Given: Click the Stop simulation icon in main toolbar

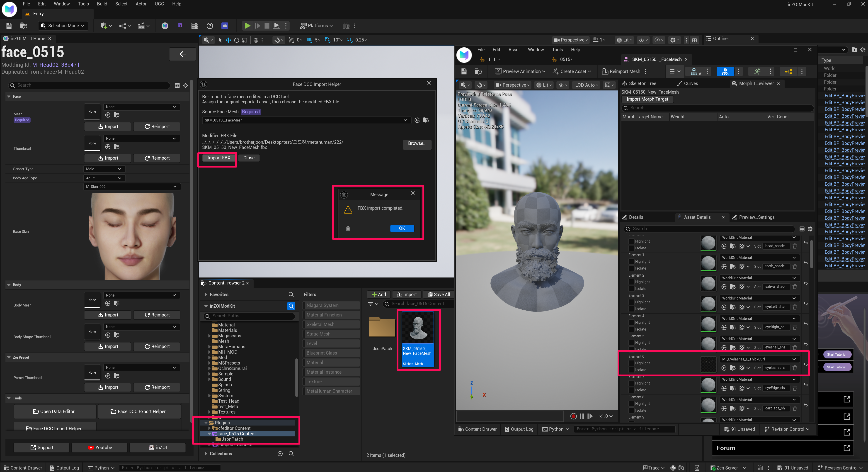Looking at the screenshot, I should (x=267, y=26).
